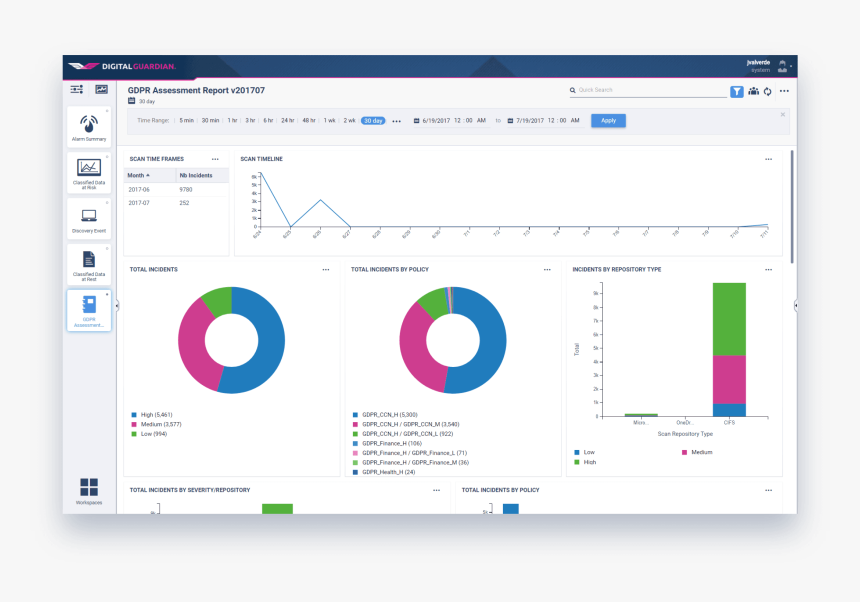Select the GDPR Assessment workspace tile
Screen dimensions: 860x602
(89, 310)
